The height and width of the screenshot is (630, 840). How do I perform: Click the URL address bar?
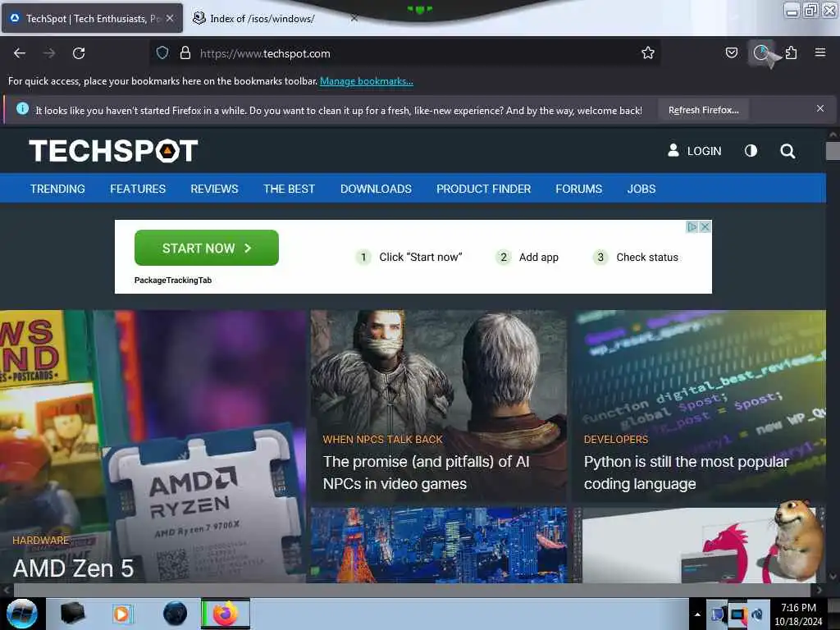(404, 53)
